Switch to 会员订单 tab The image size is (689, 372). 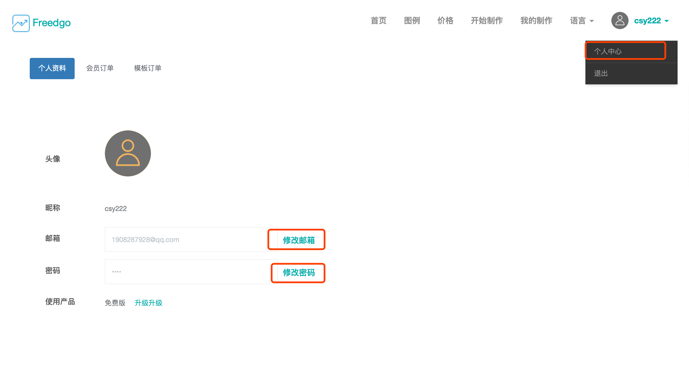(100, 68)
